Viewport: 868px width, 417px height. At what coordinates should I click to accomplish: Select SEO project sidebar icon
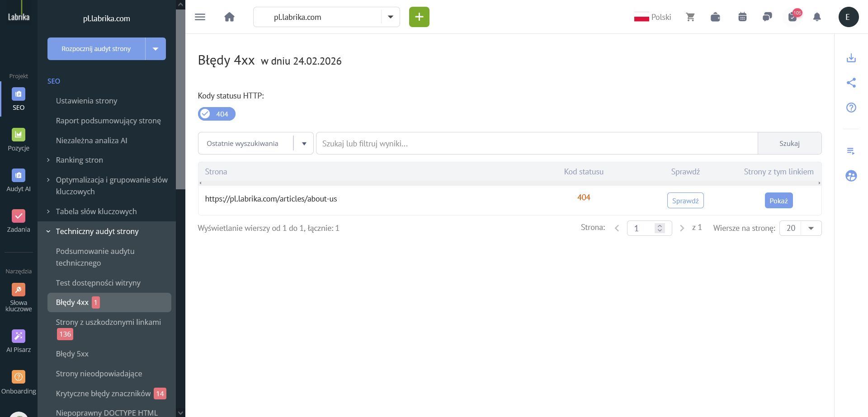coord(19,99)
